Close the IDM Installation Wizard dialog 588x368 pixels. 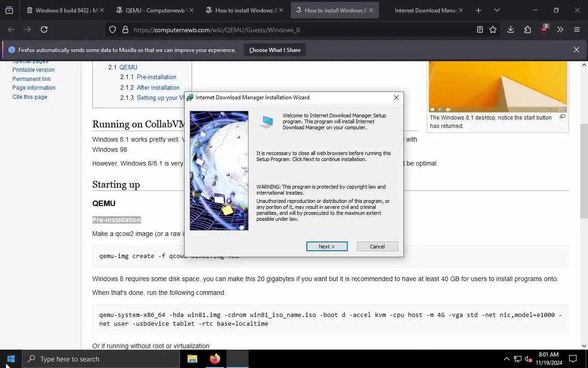point(396,98)
